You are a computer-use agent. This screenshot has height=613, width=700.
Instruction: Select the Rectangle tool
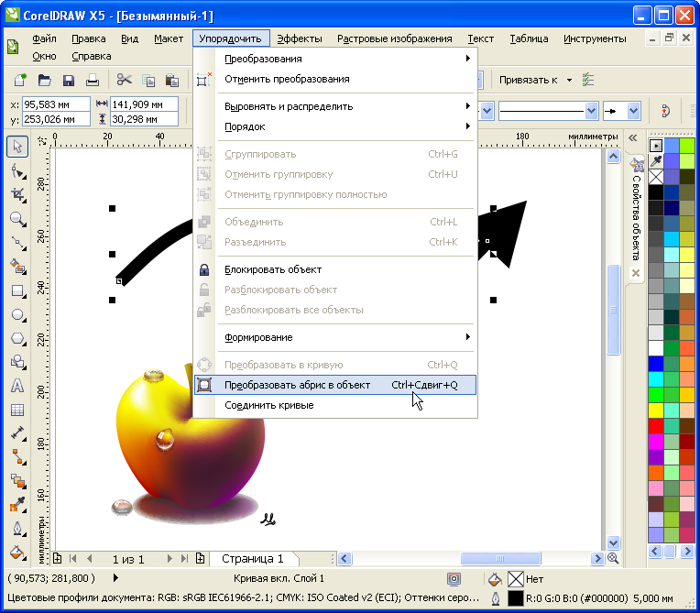click(17, 290)
